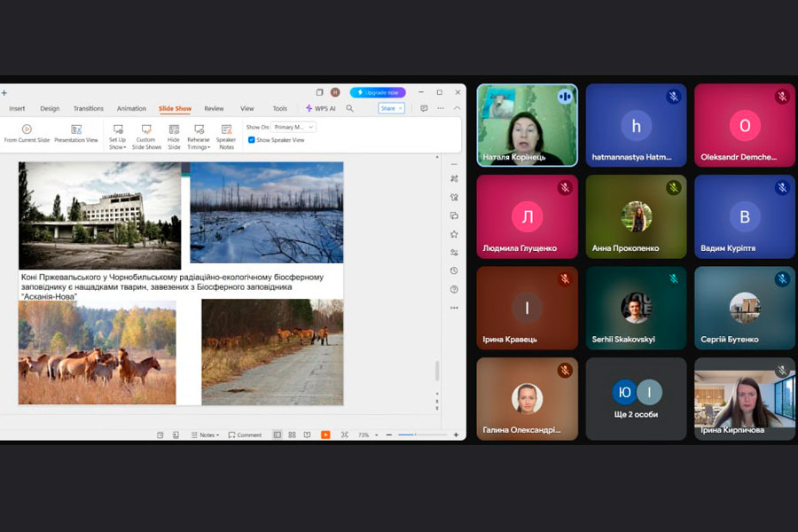Click the zoom slider in status bar
Screen dimensions: 798x532
tap(417, 434)
